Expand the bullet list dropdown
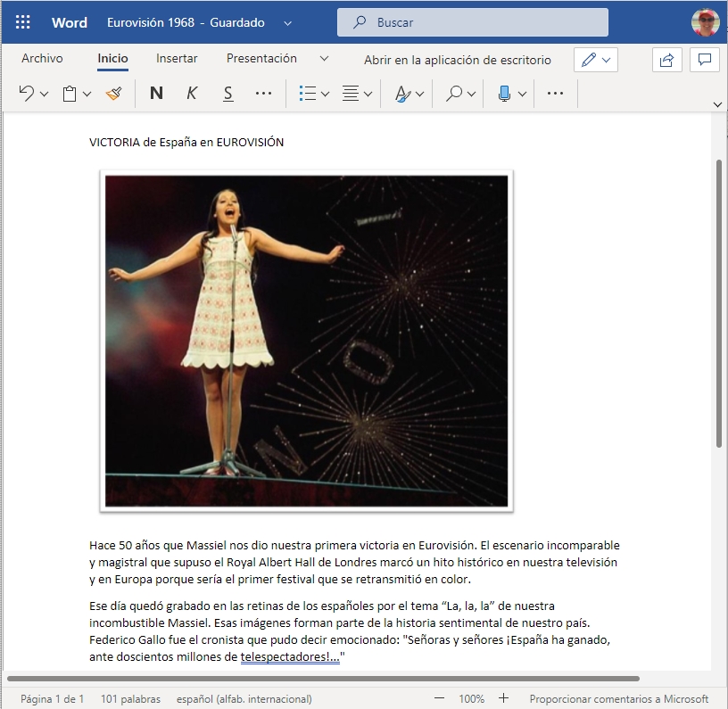The image size is (728, 709). [x=325, y=94]
